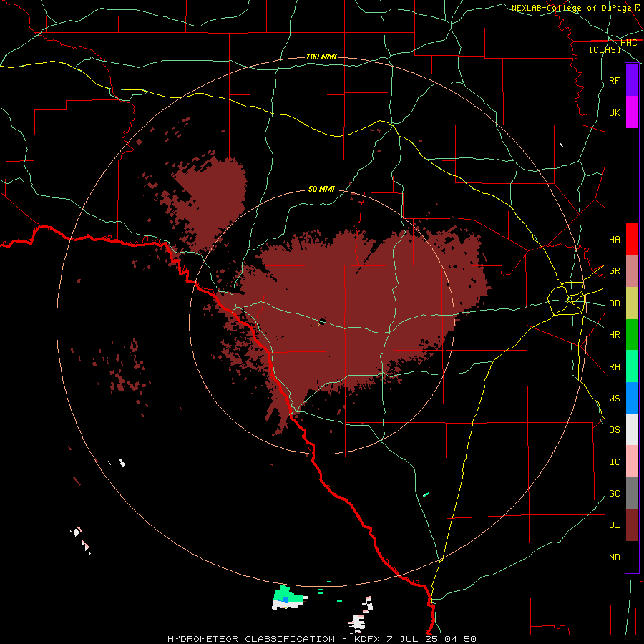
Task: Click the RF purple legend swatch
Action: point(632,80)
